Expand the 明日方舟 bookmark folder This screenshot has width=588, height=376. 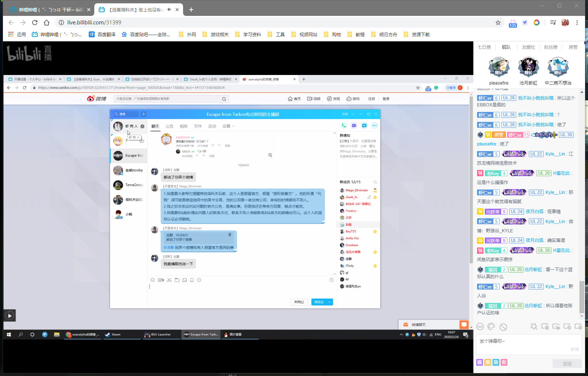pyautogui.click(x=384, y=34)
